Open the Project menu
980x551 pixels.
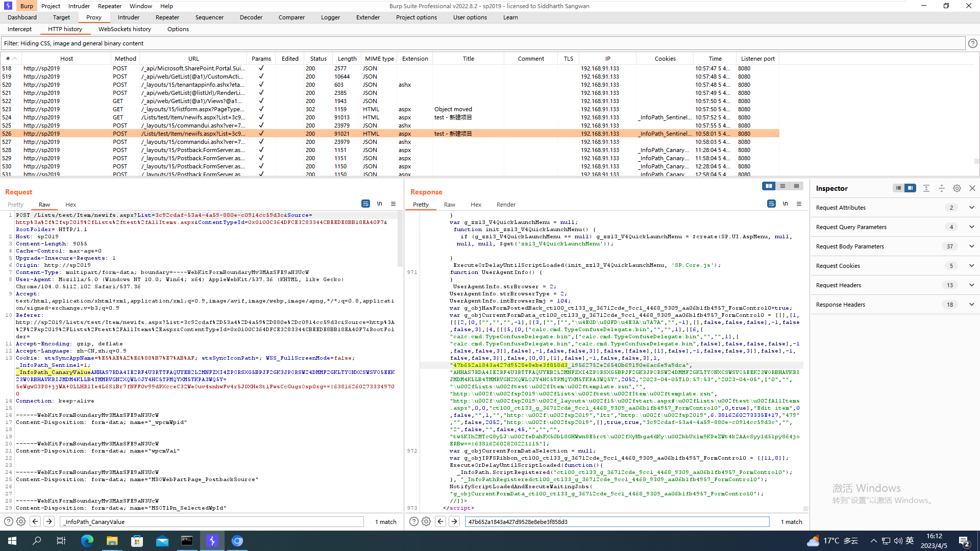pyautogui.click(x=51, y=6)
